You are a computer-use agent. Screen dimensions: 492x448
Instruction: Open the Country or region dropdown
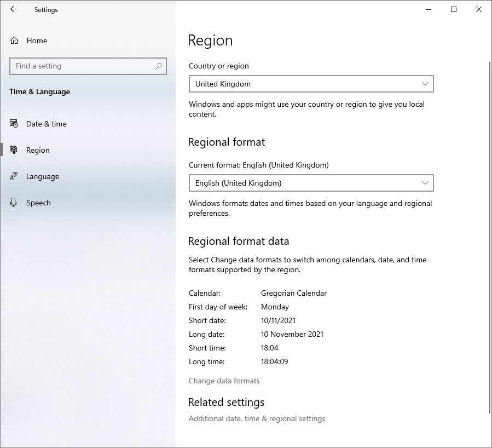pyautogui.click(x=310, y=84)
